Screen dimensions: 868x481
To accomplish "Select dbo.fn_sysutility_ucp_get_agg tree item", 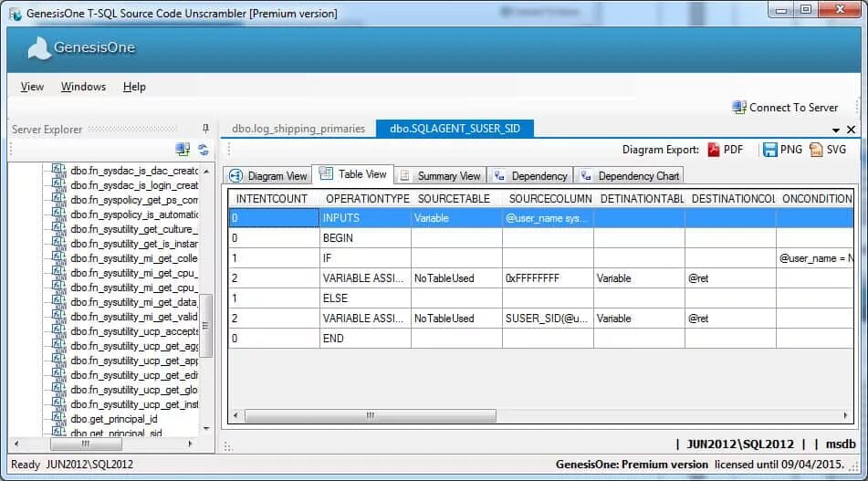I will point(134,346).
